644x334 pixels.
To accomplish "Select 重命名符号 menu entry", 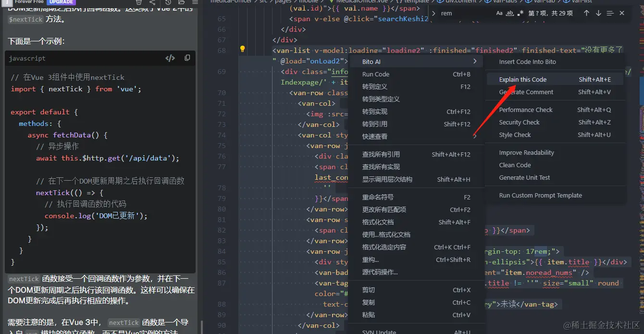I will tap(416, 197).
